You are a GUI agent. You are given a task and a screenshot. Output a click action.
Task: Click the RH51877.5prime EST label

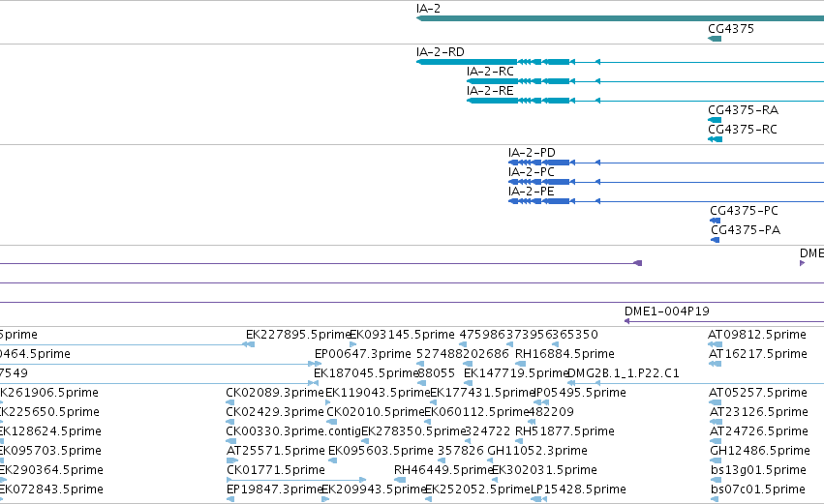coord(565,431)
